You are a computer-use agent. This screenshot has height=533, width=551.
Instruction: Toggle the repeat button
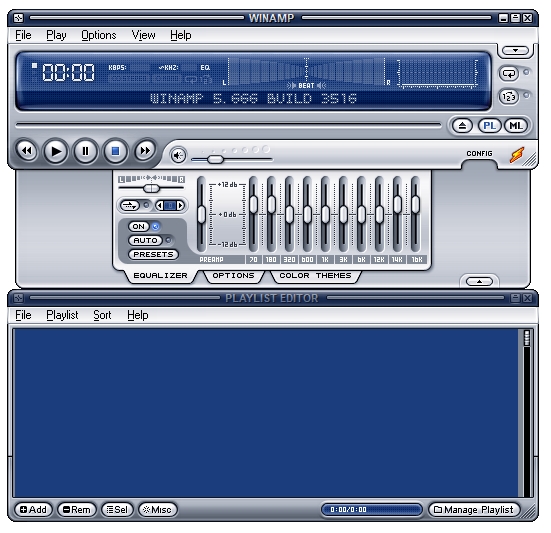[509, 73]
